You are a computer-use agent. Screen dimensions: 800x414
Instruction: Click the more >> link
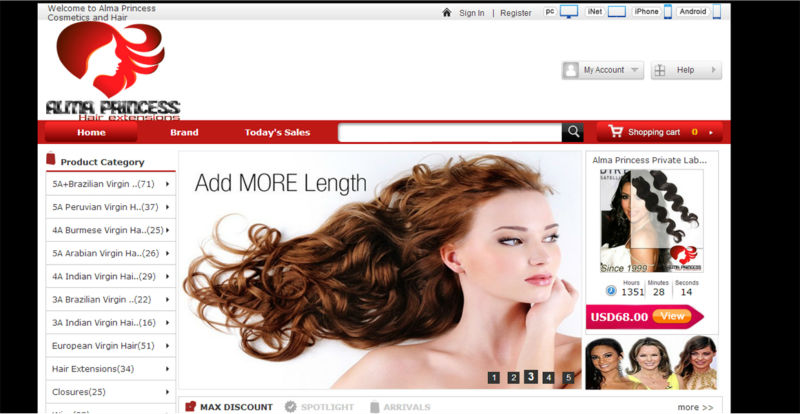point(695,407)
